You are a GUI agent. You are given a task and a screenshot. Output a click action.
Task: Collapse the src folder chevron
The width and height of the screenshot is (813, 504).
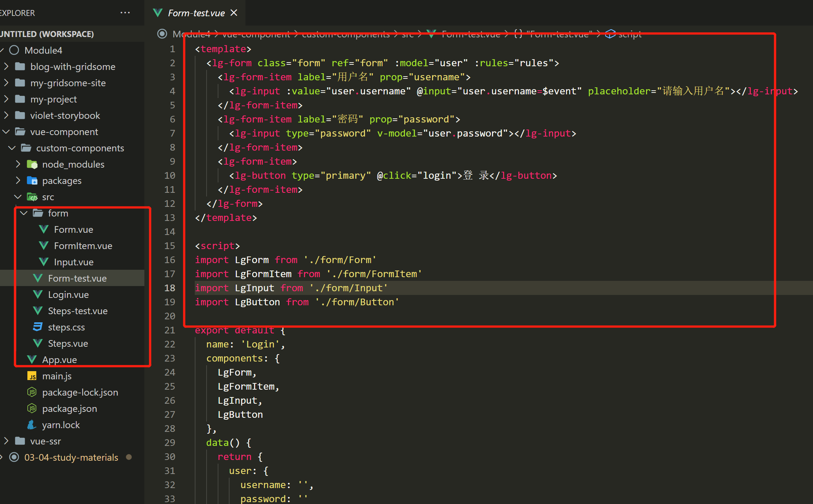(18, 197)
